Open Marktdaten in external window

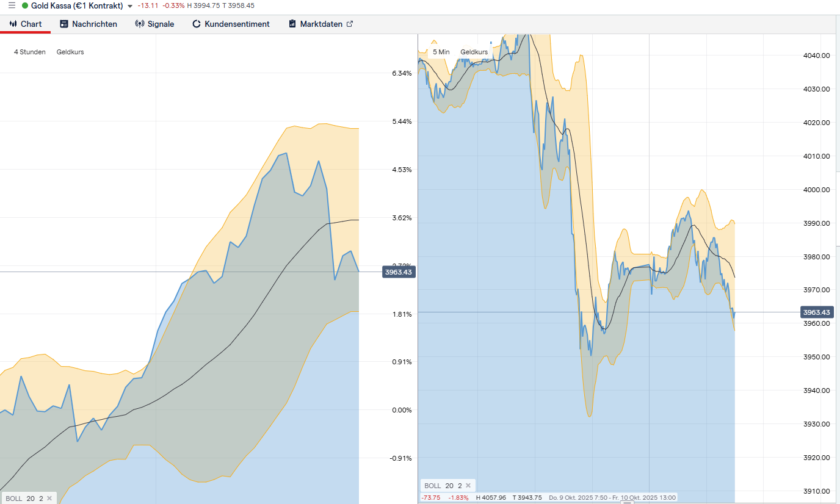(321, 24)
